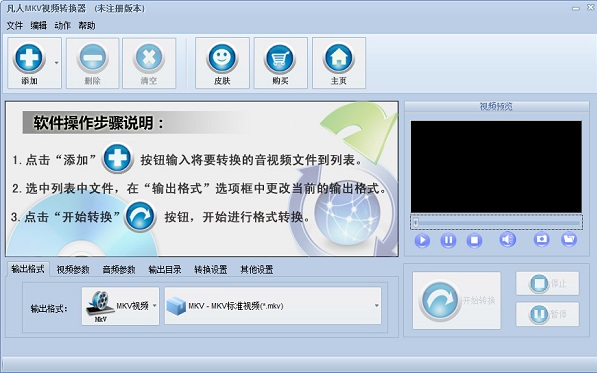Open the MKV视频 format category dropdown
Viewport: 597px width, 374px height.
click(120, 306)
